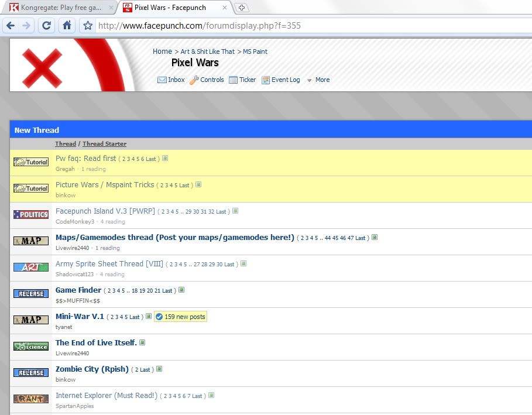Screen dimensions: 532x415
Task: Open the Zombie City (Rpish) thread
Action: point(92,369)
